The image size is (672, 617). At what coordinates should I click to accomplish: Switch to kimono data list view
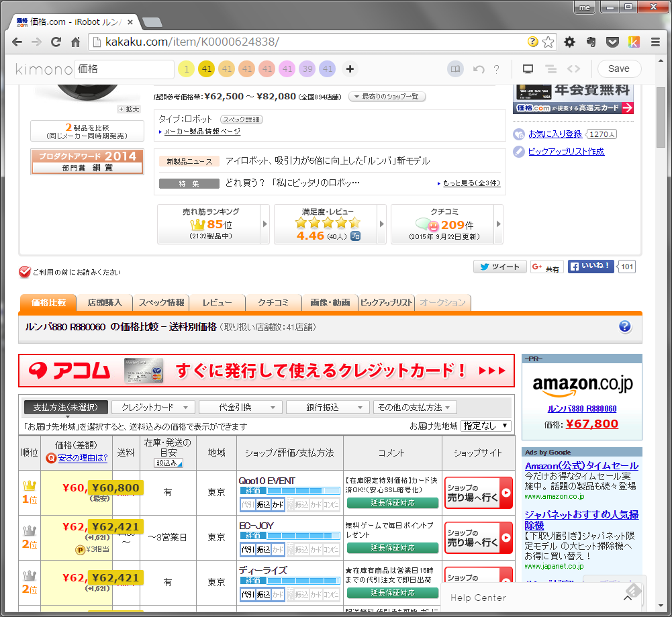coord(550,69)
